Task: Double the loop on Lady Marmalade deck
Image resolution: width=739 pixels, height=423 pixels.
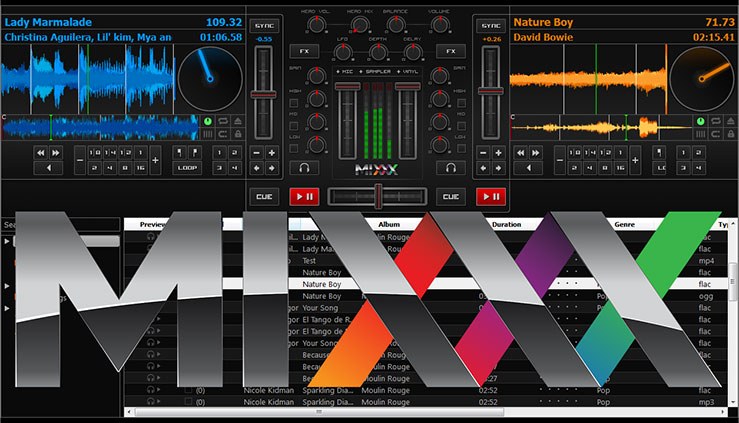Action: (155, 160)
